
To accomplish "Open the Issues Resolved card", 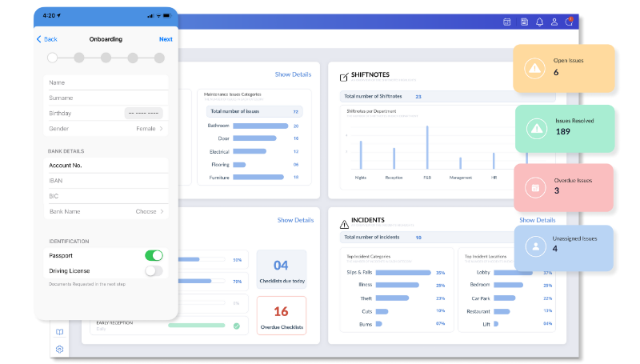I will click(x=565, y=129).
